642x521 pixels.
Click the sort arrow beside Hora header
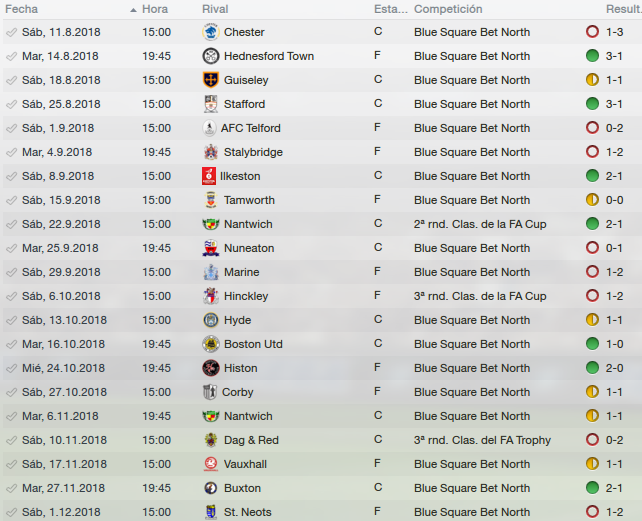[134, 9]
